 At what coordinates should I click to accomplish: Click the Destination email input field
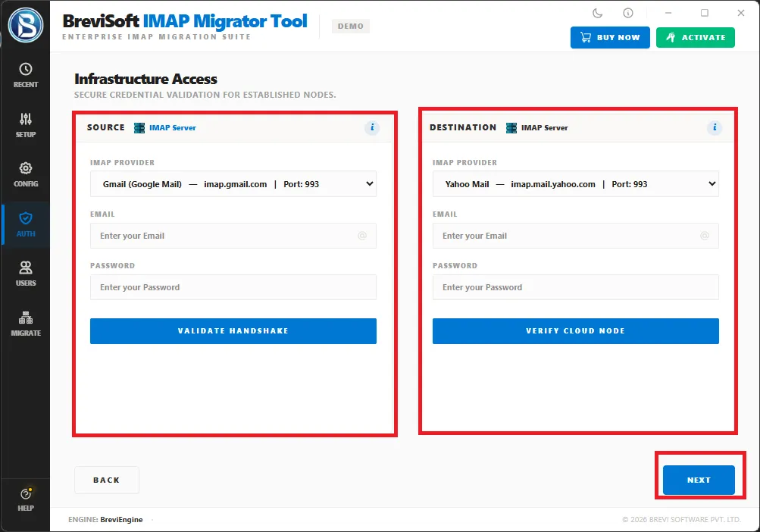pyautogui.click(x=576, y=236)
